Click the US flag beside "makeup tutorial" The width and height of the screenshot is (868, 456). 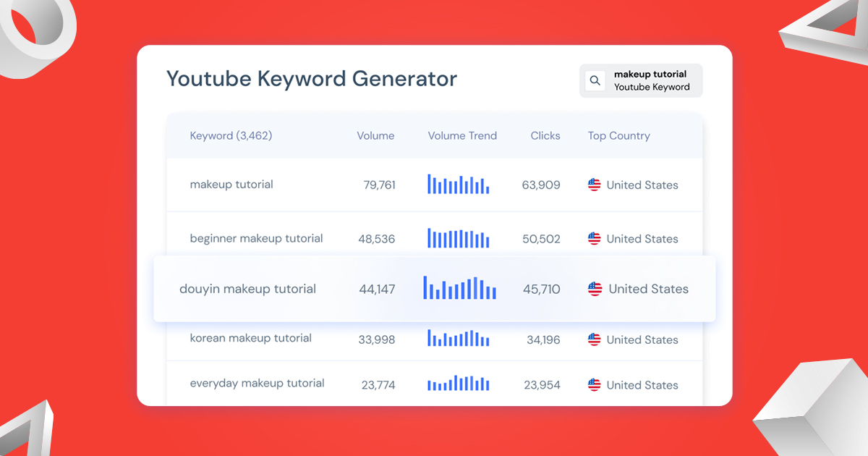click(x=594, y=185)
